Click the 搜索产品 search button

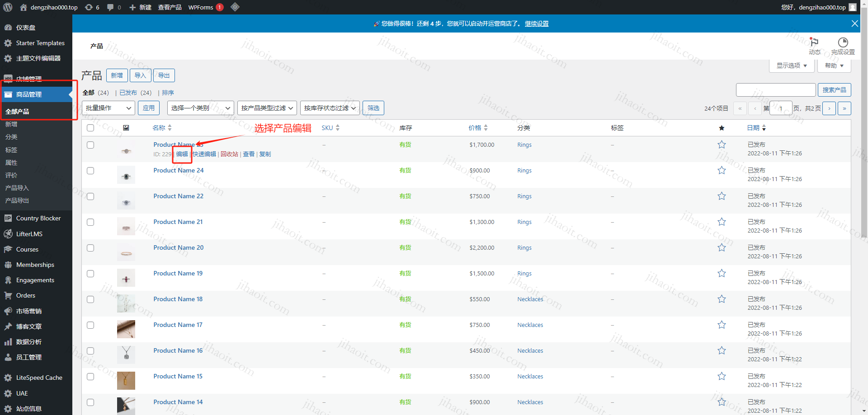[834, 90]
